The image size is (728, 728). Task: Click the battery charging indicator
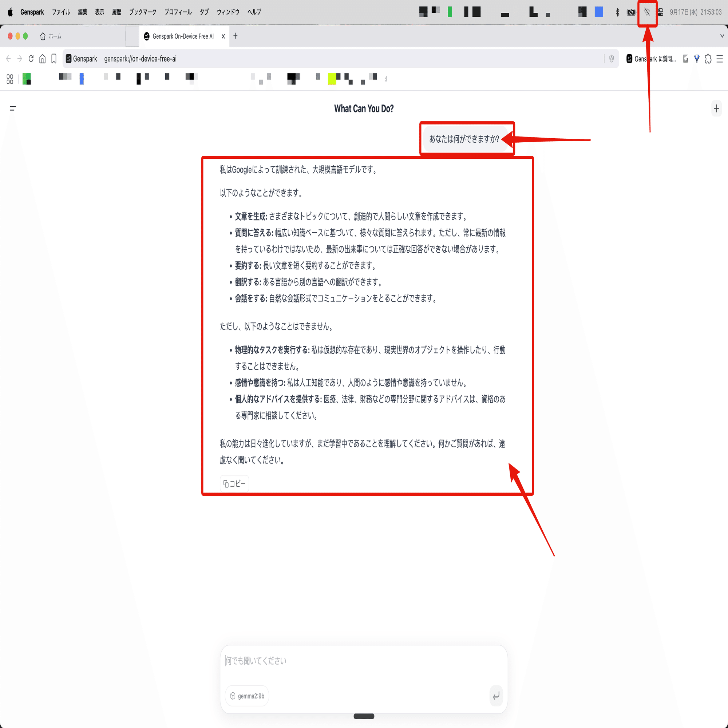[632, 12]
